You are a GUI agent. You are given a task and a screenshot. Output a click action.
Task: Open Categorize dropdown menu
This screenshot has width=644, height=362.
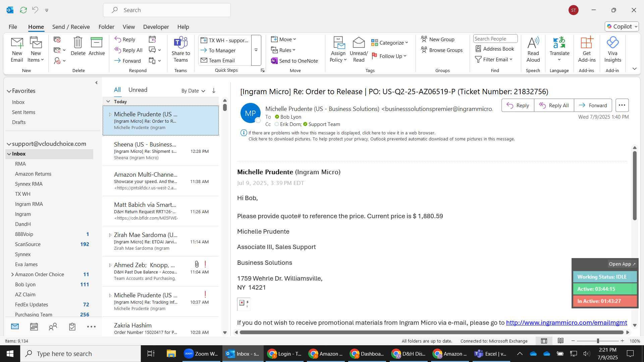(x=390, y=43)
